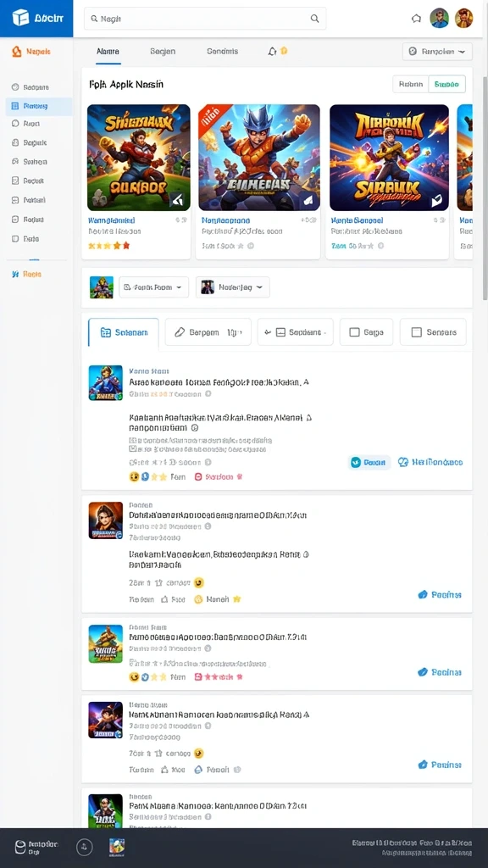Click the blue tag link in the second post
This screenshot has height=868, width=488.
coord(440,594)
